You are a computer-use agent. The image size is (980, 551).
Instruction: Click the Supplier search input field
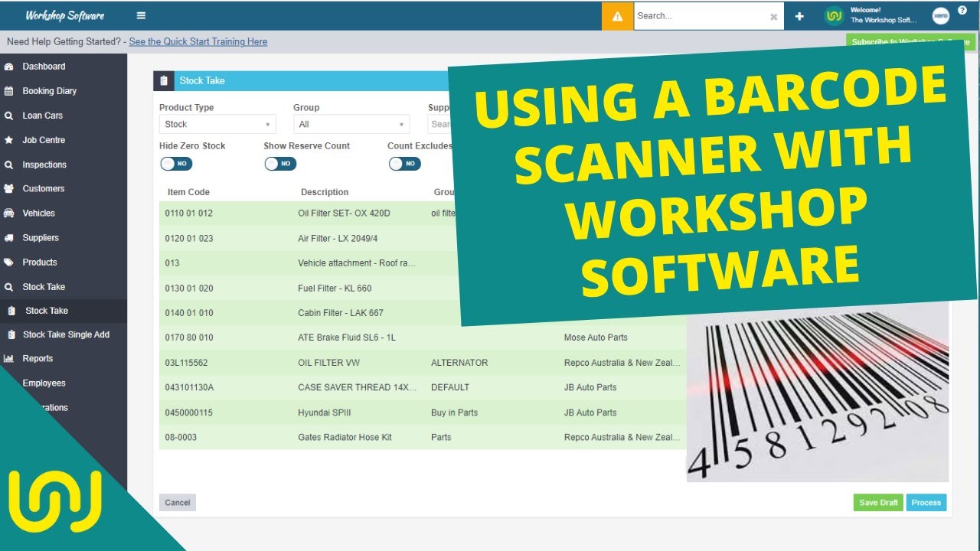coord(439,124)
